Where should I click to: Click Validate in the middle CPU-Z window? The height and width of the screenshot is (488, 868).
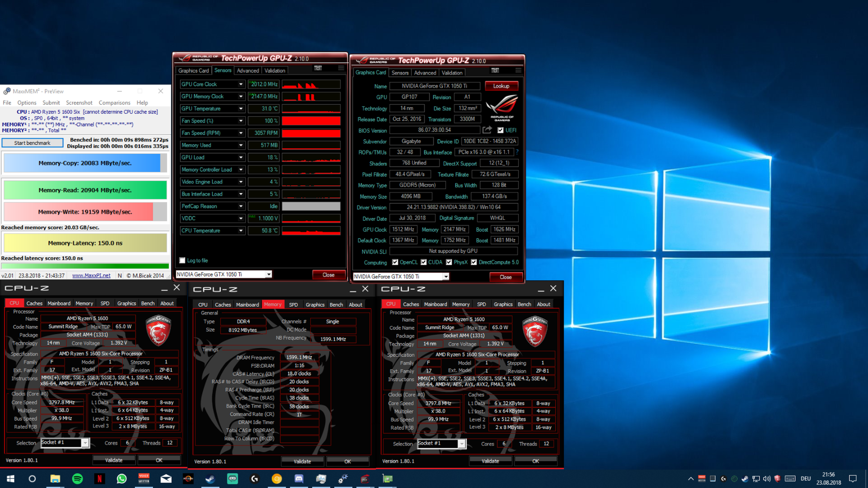pos(302,461)
